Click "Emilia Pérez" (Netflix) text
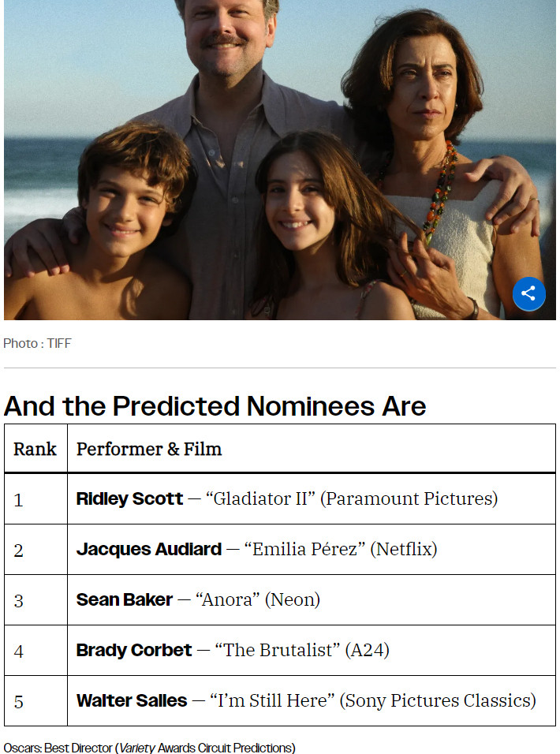Viewport: 560px width, 754px height. (x=341, y=549)
